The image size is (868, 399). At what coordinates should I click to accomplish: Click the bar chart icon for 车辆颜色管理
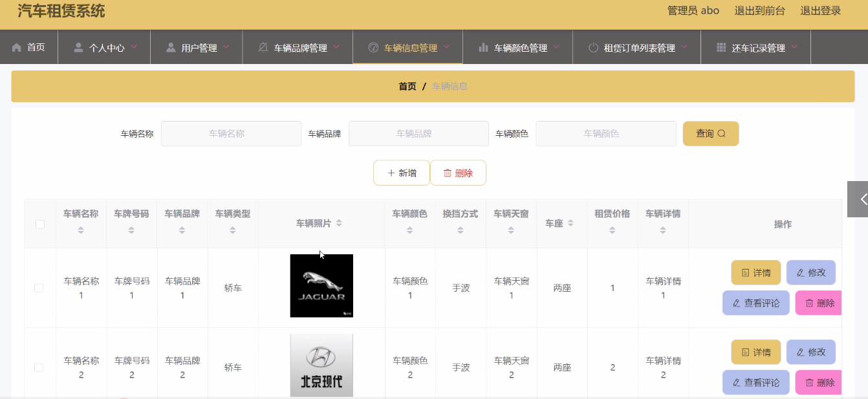click(x=483, y=48)
